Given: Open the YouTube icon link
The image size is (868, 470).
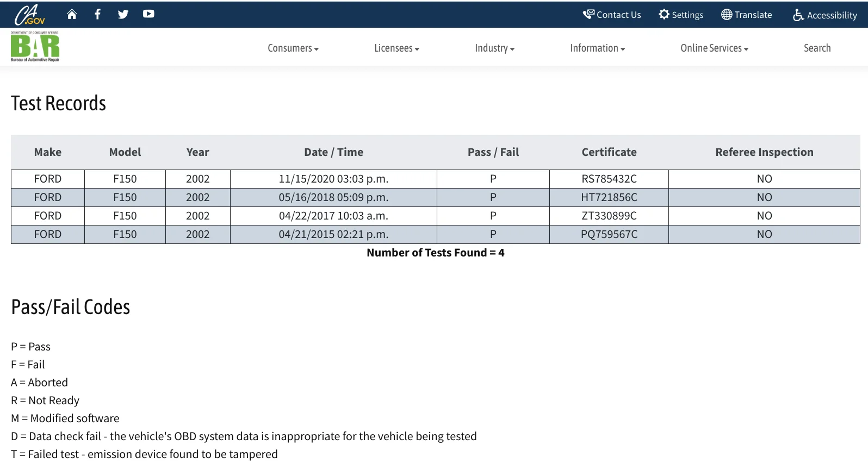Looking at the screenshot, I should click(x=148, y=14).
